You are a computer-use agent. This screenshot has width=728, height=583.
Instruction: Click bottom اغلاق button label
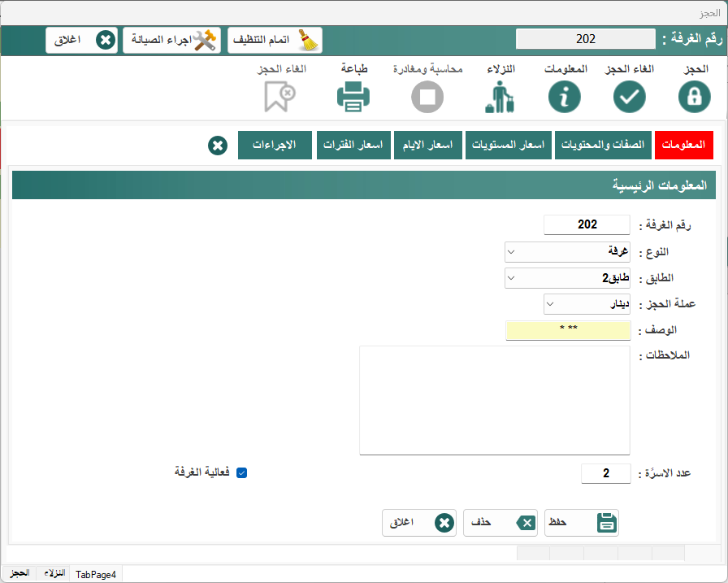pos(401,522)
